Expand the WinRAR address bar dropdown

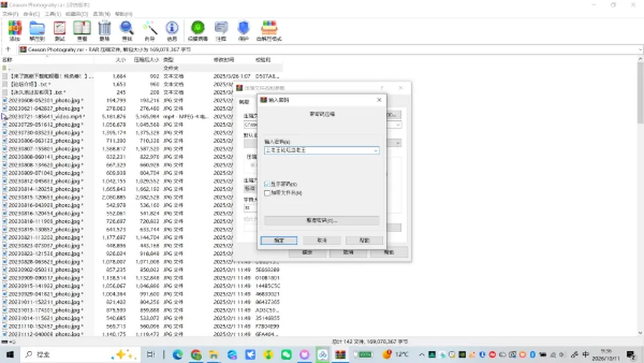point(640,50)
